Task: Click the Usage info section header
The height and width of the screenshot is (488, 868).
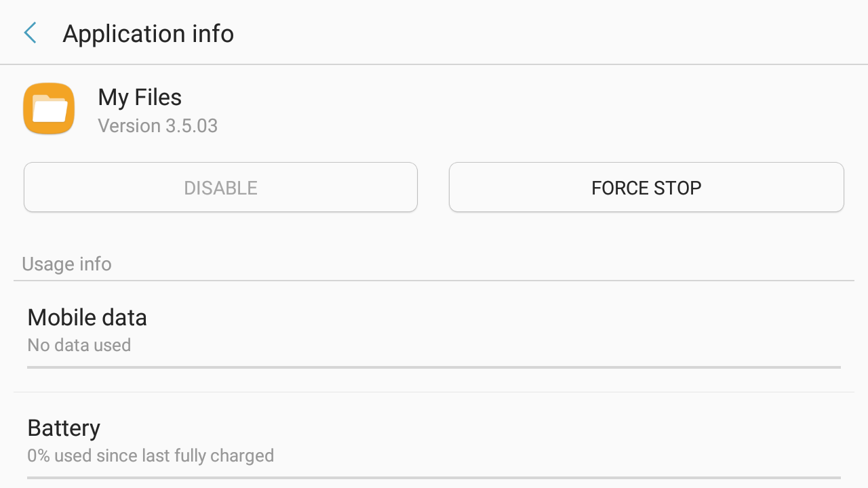Action: pos(66,264)
